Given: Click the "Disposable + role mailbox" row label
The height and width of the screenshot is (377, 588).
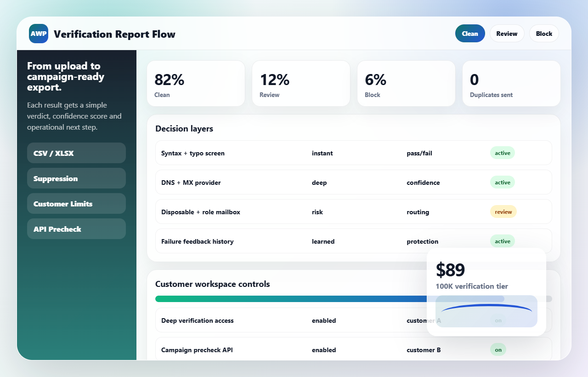Looking at the screenshot, I should click(x=201, y=212).
